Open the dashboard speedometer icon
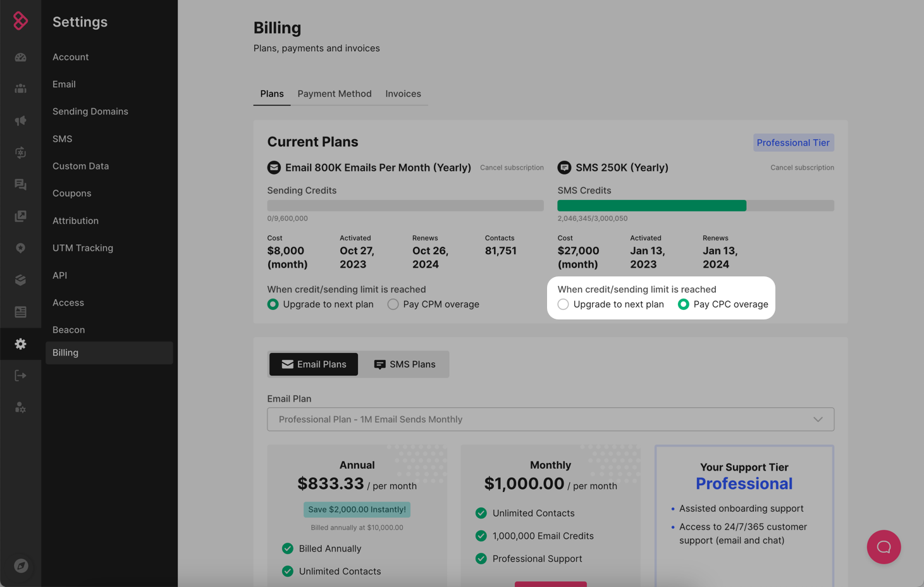924x587 pixels. pyautogui.click(x=20, y=57)
